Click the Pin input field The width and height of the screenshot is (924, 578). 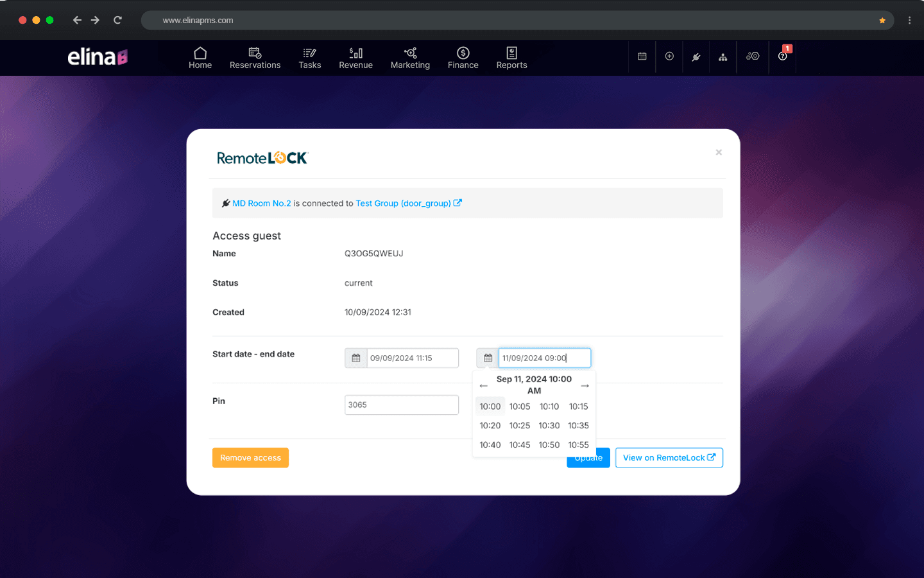402,405
